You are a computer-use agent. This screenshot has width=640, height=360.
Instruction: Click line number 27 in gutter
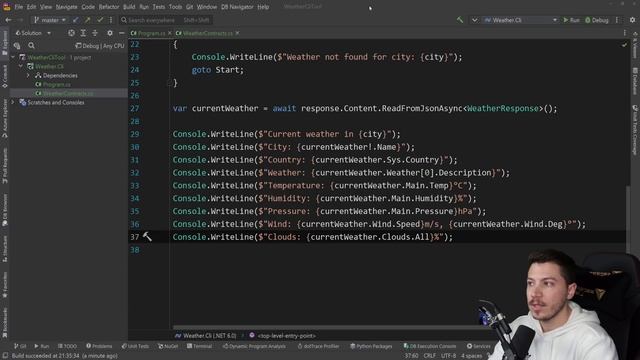[135, 108]
